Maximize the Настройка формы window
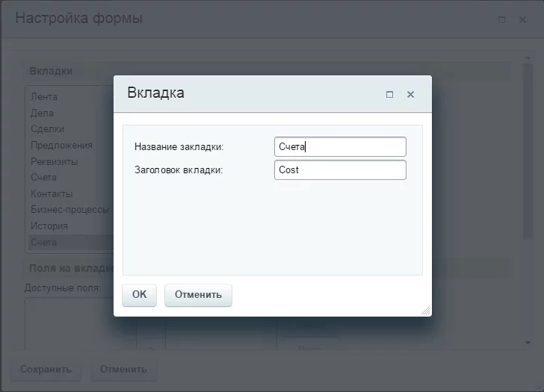Image resolution: width=544 pixels, height=392 pixels. pyautogui.click(x=502, y=20)
